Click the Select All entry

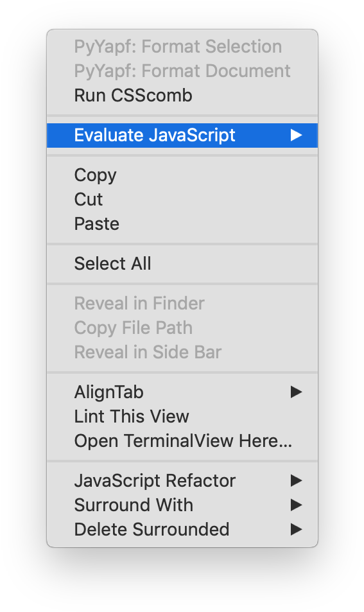pos(182,263)
